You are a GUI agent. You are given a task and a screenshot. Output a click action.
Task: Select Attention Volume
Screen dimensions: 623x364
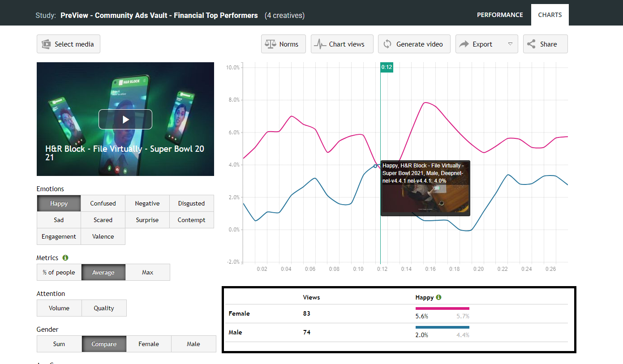point(59,308)
